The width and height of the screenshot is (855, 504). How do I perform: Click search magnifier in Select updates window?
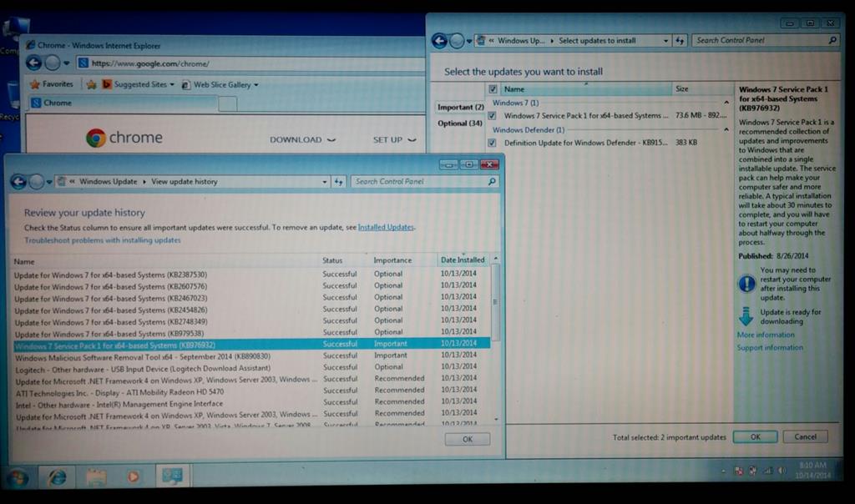[832, 40]
